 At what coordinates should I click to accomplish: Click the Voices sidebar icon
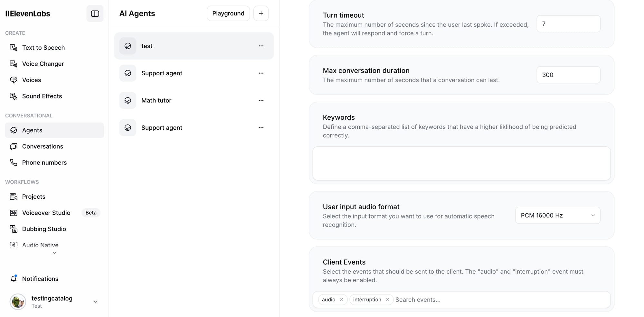coord(14,80)
